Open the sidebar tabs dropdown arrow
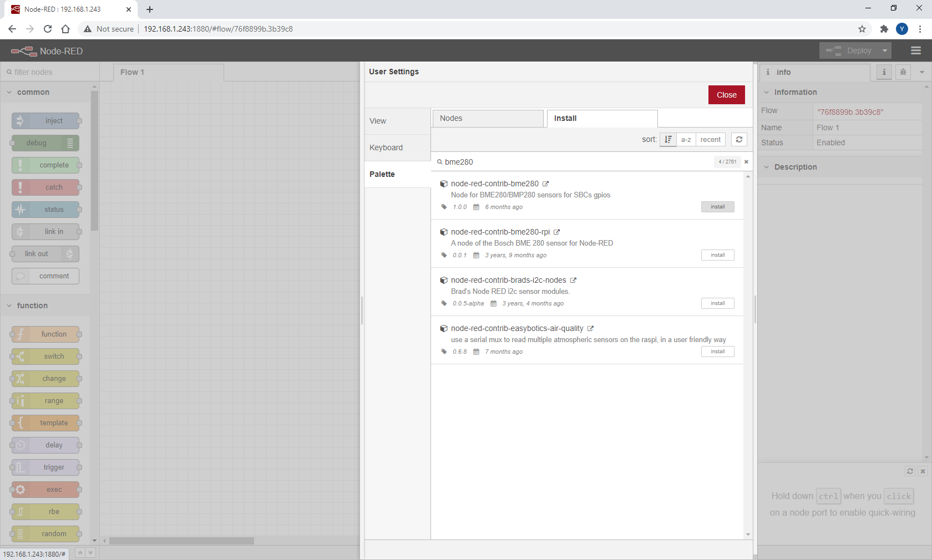The width and height of the screenshot is (932, 560). click(922, 72)
